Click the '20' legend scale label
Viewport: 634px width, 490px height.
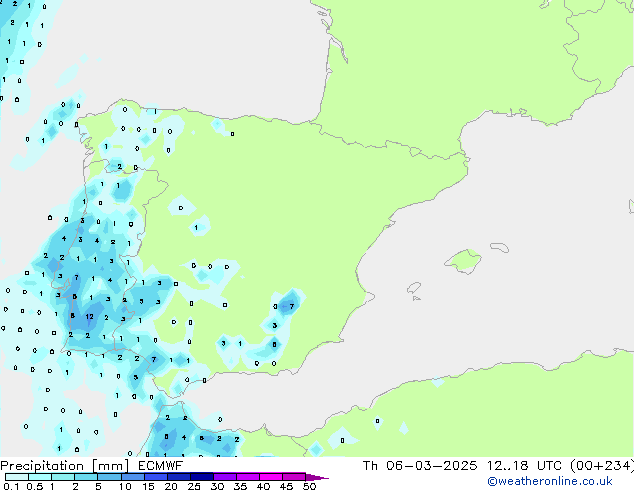[171, 486]
